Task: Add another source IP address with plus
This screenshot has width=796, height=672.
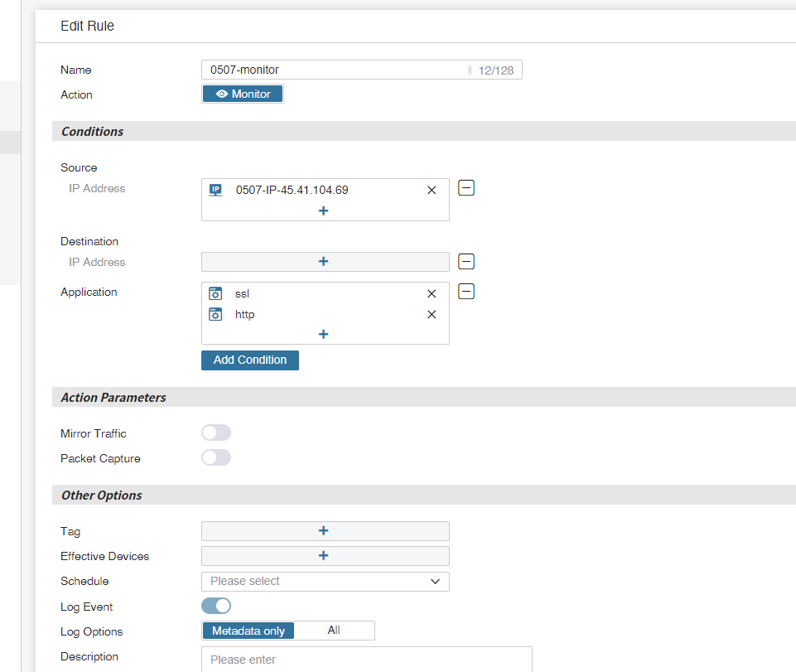Action: [324, 210]
